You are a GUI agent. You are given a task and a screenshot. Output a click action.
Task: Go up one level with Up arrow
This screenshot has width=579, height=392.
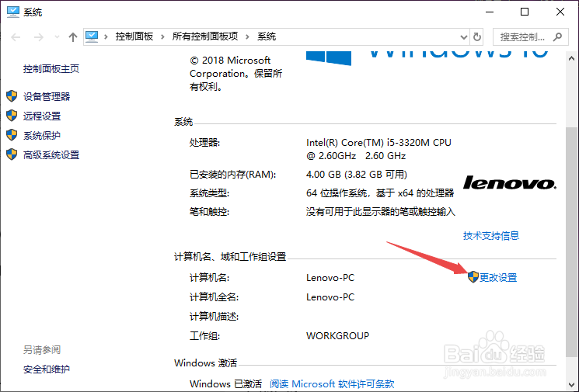73,37
